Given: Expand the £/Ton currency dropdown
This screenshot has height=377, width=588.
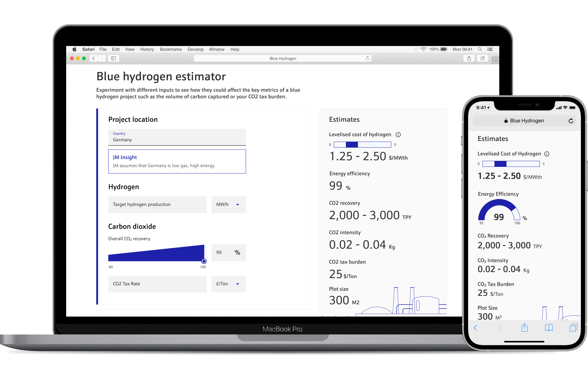Looking at the screenshot, I should (229, 284).
